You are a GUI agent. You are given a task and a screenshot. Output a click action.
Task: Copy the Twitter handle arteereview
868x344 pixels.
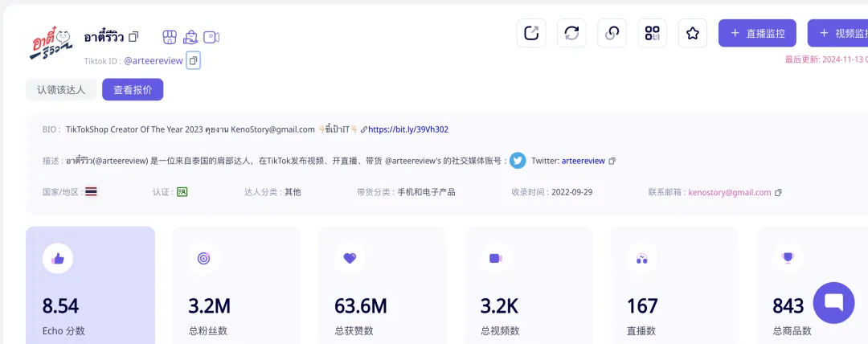tap(612, 161)
